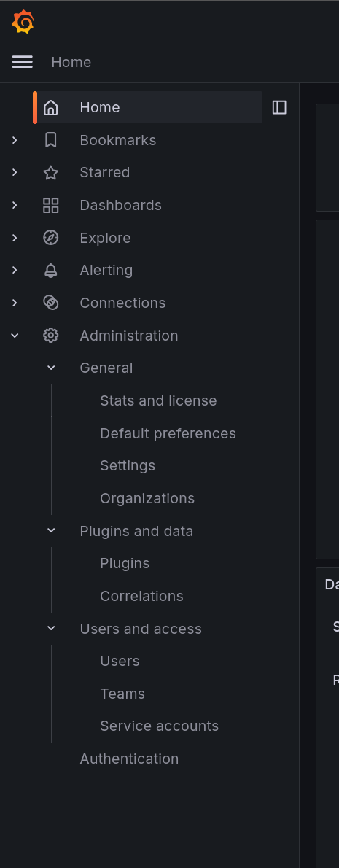The width and height of the screenshot is (339, 868).
Task: Expand the Dashboards section chevron
Action: (15, 206)
